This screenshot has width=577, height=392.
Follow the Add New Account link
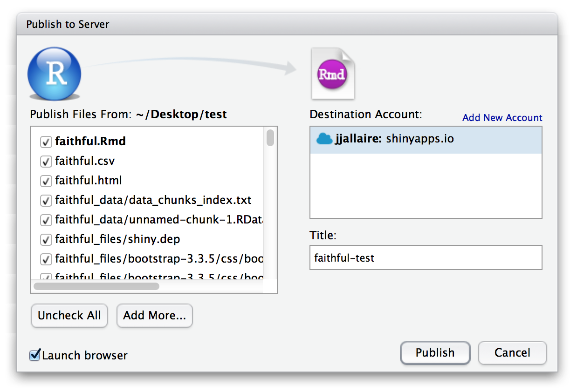[x=502, y=118]
